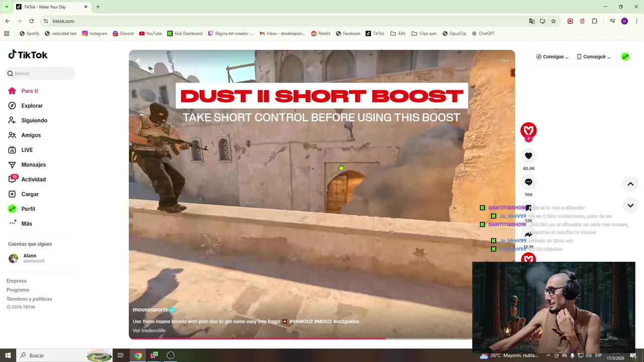Viewport: 644px width, 362px height.
Task: Open the Chrome three-dots menu
Action: 637,21
